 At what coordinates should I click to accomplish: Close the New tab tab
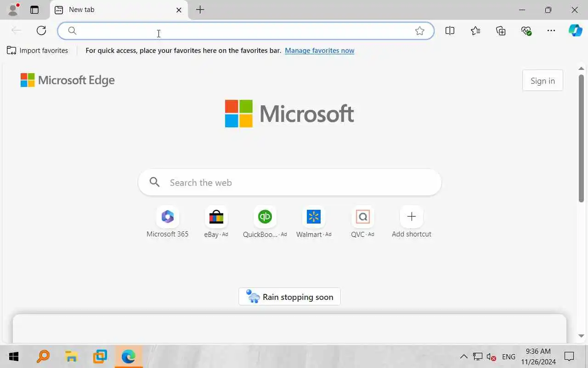179,10
